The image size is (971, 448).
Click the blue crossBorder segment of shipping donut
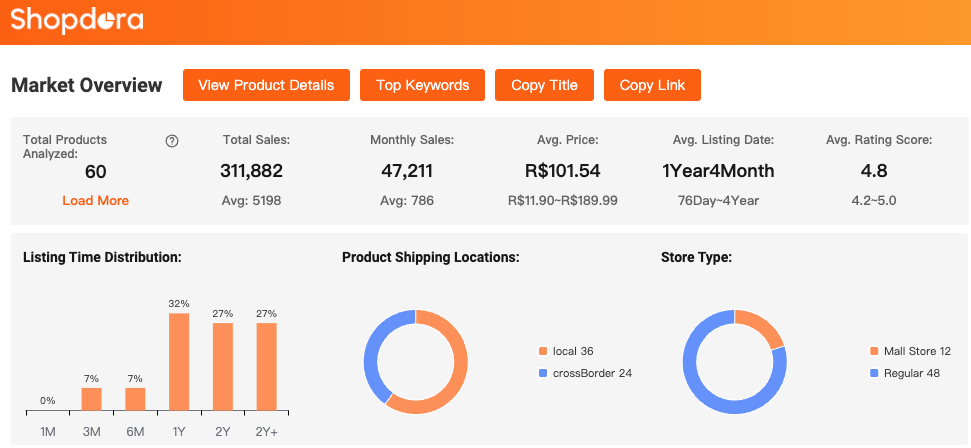371,350
